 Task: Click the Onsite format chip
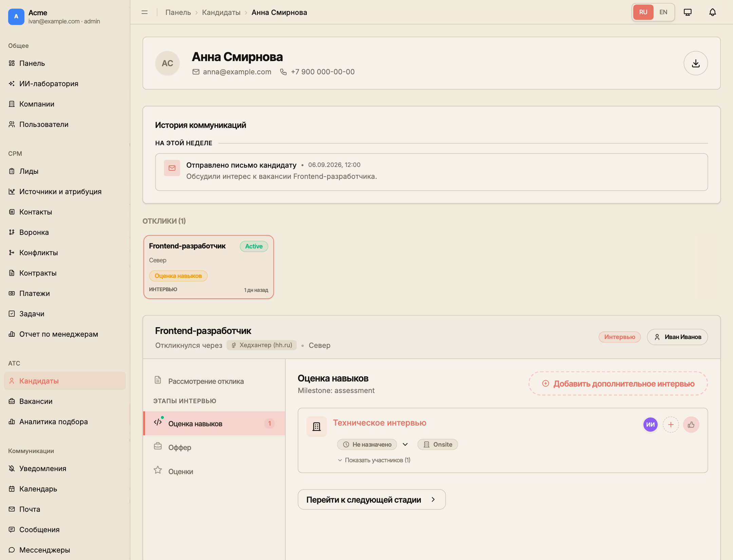click(x=437, y=445)
